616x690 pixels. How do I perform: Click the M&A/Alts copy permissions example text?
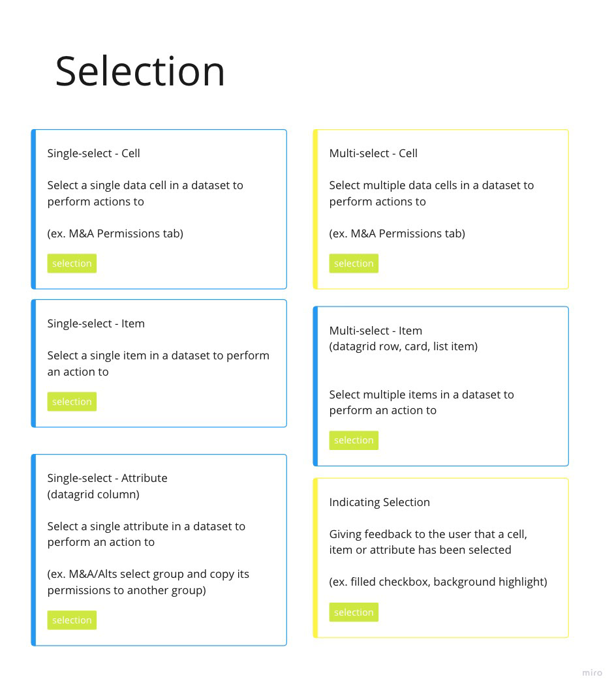[x=148, y=582]
